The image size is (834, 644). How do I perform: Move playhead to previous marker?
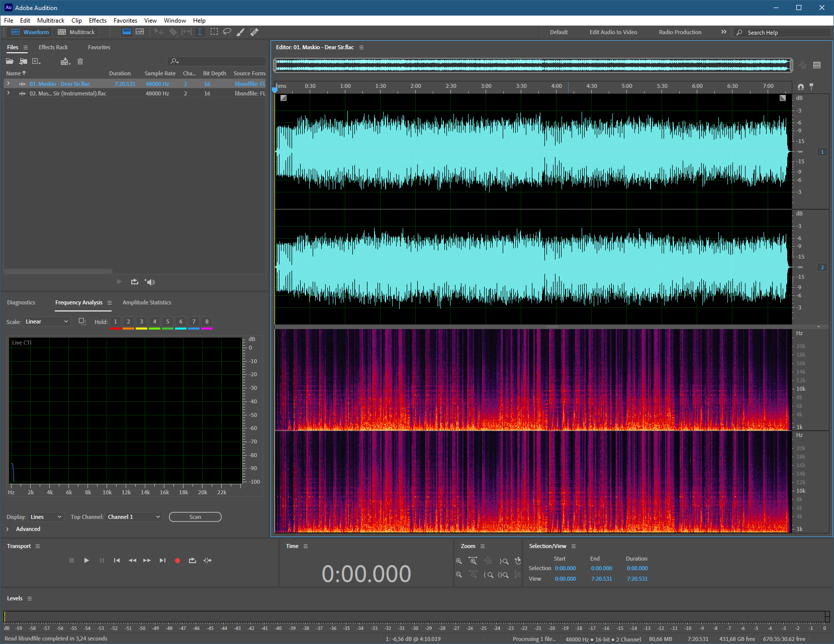117,561
